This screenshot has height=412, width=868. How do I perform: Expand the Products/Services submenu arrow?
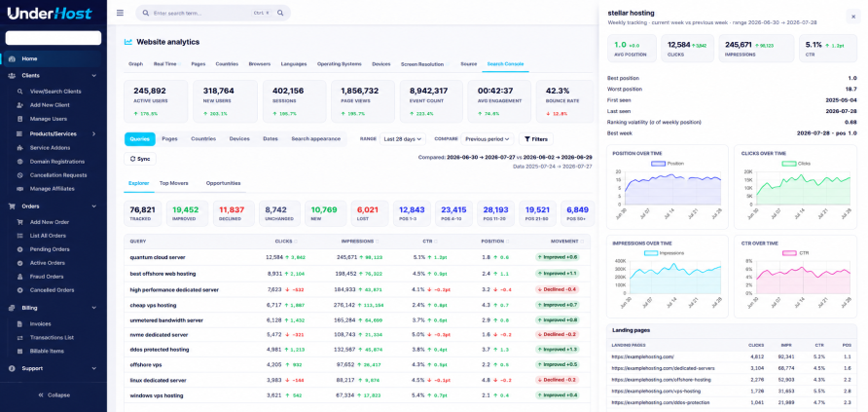94,133
